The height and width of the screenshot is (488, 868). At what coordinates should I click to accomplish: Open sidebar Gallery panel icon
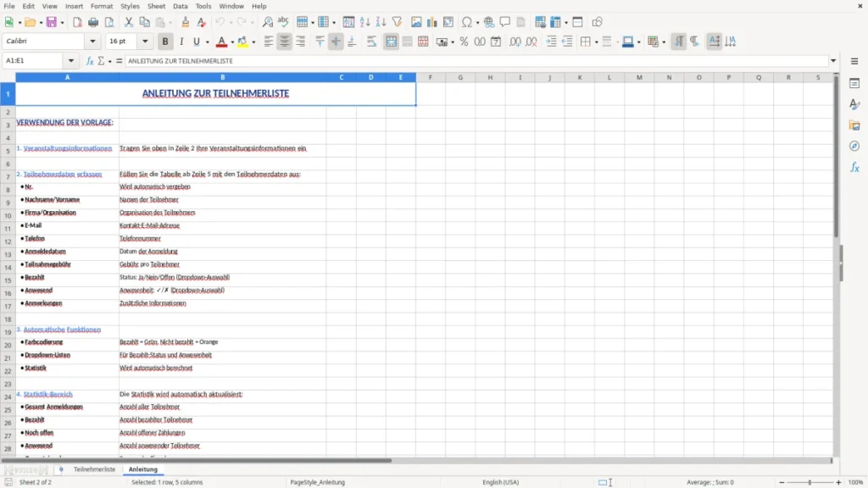coord(854,125)
